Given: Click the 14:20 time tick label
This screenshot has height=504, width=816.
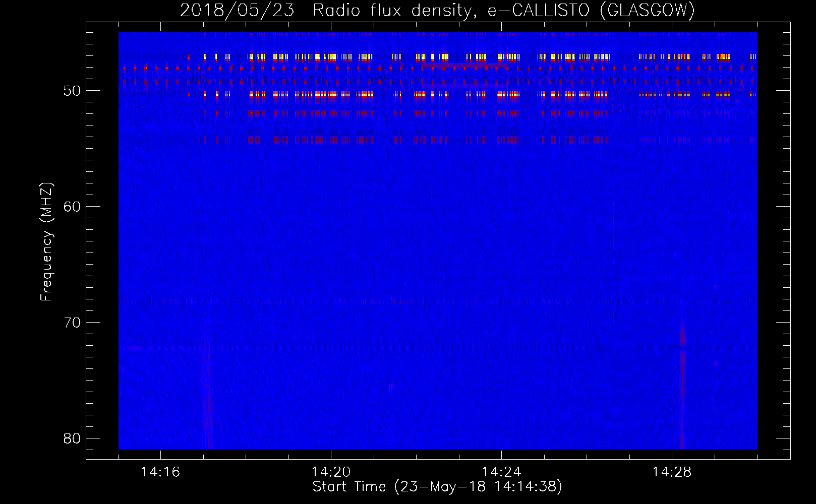Looking at the screenshot, I should [x=331, y=472].
